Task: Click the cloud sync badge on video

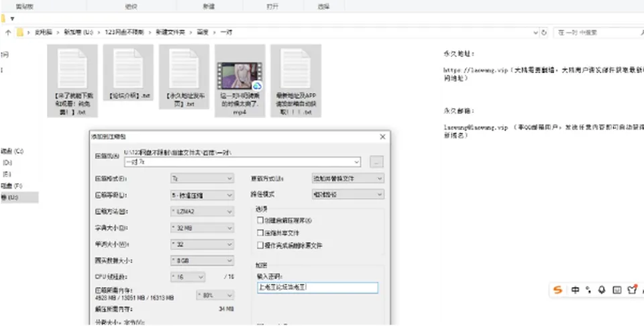Action: pos(257,86)
